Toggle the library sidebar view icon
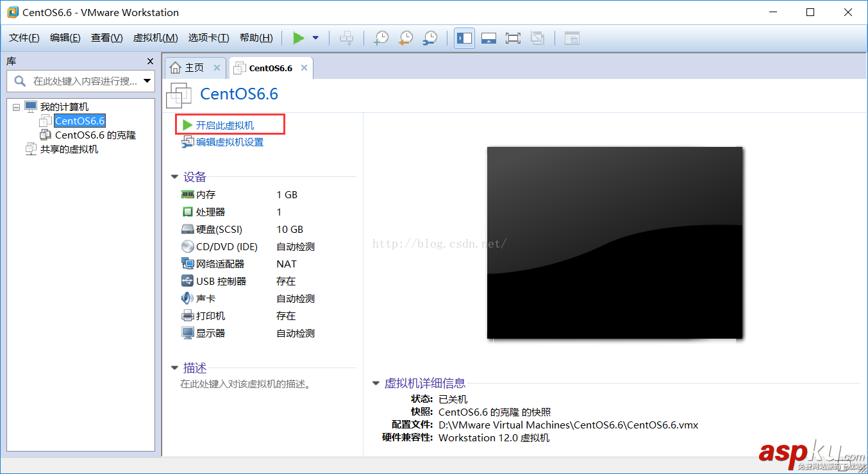Screen dimensions: 868x474 [x=464, y=38]
